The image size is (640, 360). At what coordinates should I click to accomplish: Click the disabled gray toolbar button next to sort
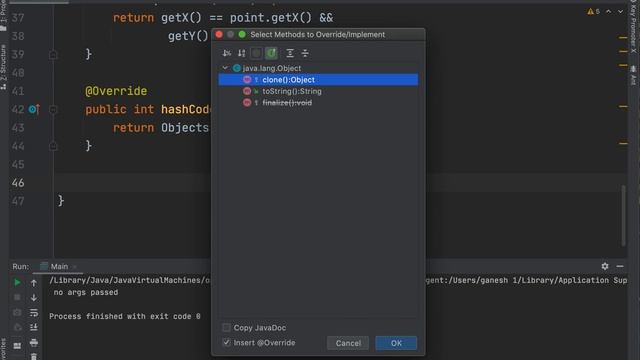pos(256,53)
